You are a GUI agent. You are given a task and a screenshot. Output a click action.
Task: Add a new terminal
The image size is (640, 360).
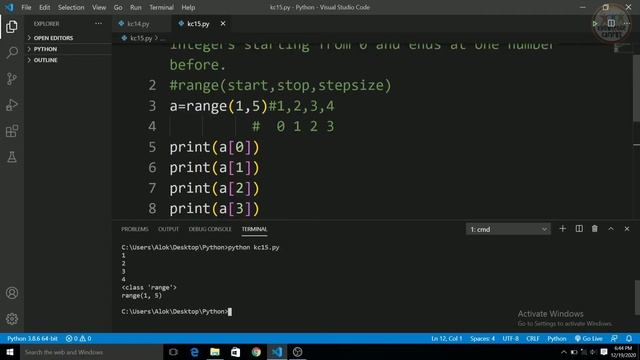tap(562, 229)
